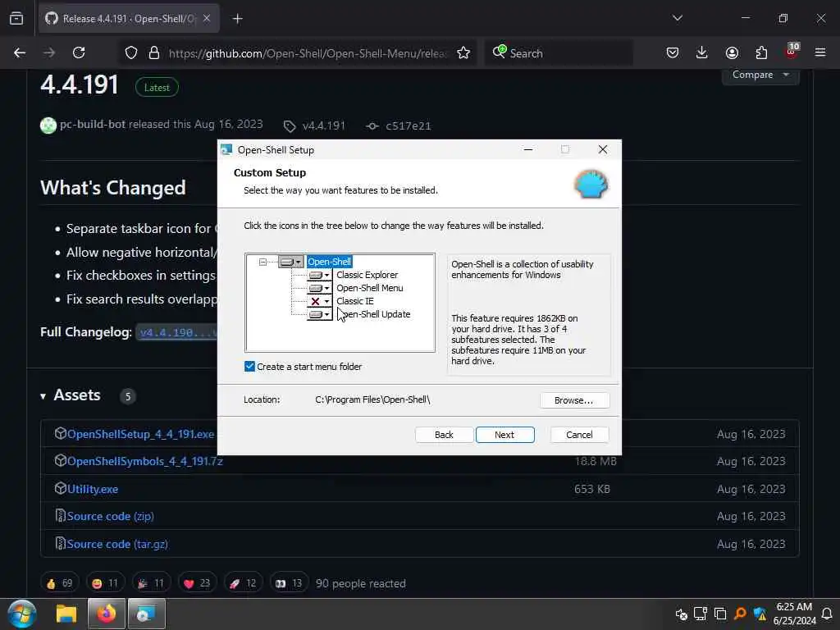Image resolution: width=840 pixels, height=630 pixels.
Task: Click the red extension icon with badge 10
Action: tap(792, 52)
